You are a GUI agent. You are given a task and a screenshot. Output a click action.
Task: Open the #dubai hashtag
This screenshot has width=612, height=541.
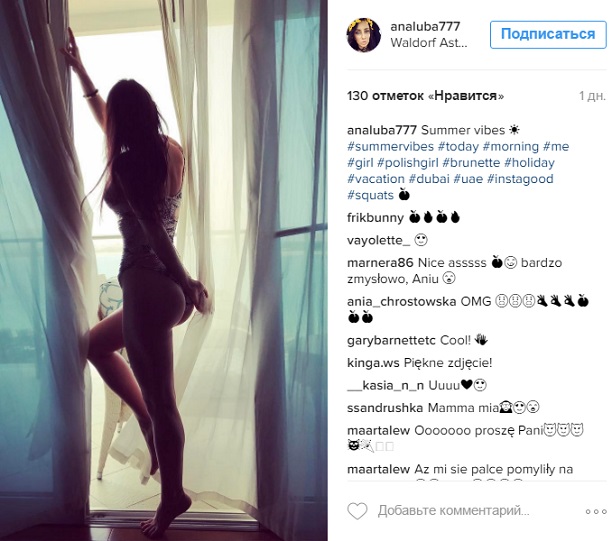[x=429, y=179]
